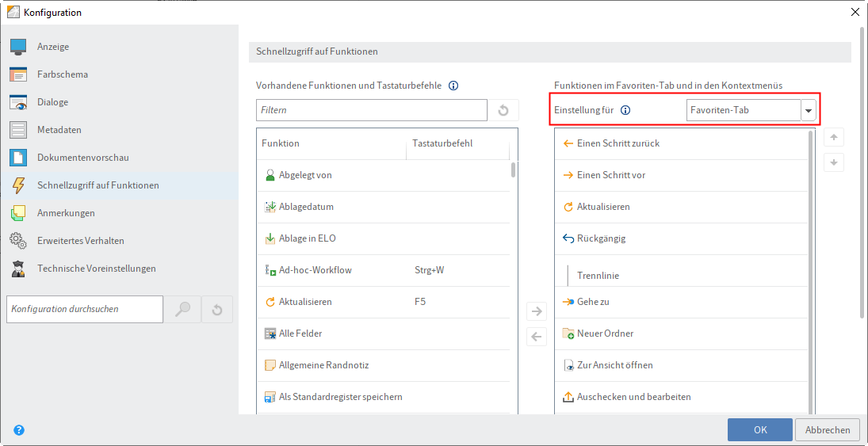The height and width of the screenshot is (446, 868).
Task: Click the favorites list scrollbar
Action: 811,271
